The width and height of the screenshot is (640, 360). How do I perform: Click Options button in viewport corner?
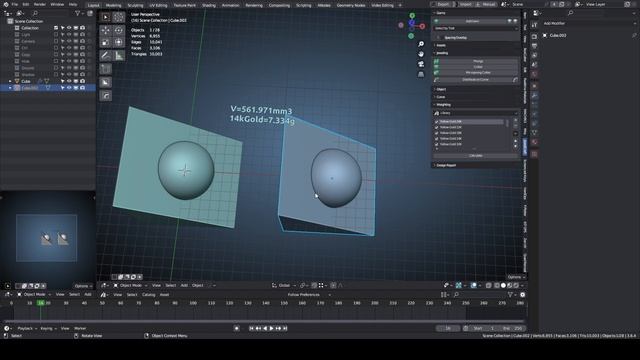(x=515, y=277)
